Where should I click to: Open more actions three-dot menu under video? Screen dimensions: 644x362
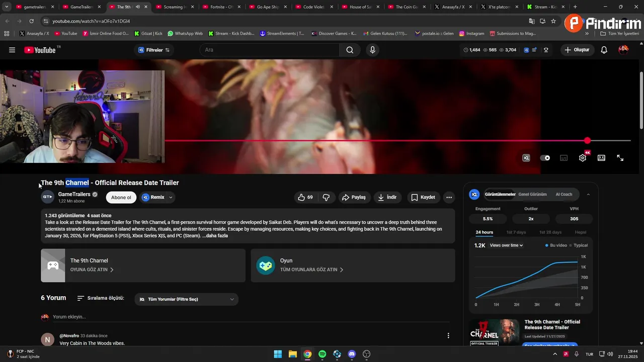pos(449,197)
